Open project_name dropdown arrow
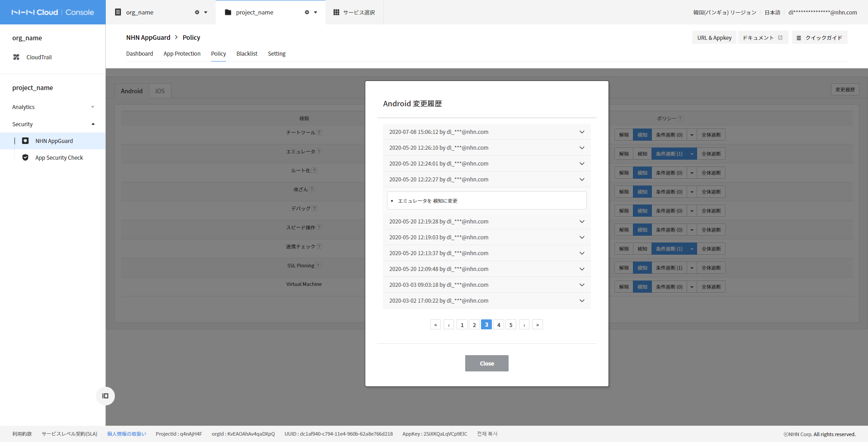The width and height of the screenshot is (868, 442). [x=316, y=12]
